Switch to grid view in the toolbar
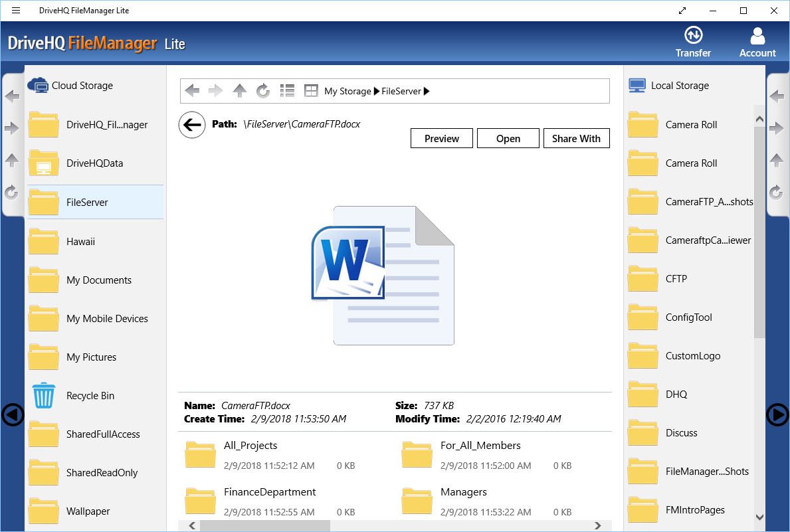The width and height of the screenshot is (790, 532). click(x=311, y=90)
